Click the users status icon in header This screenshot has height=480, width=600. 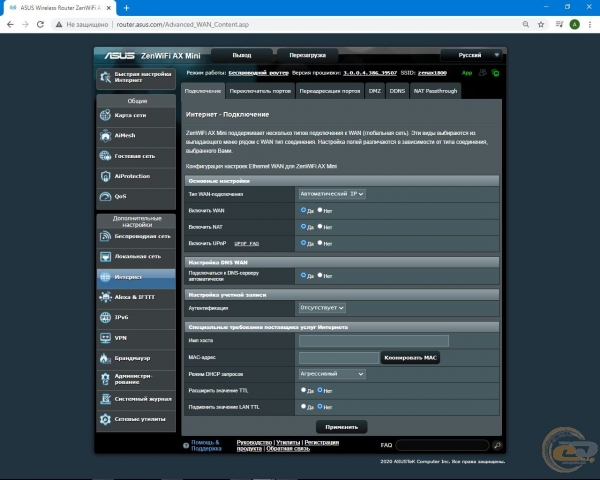pyautogui.click(x=483, y=73)
